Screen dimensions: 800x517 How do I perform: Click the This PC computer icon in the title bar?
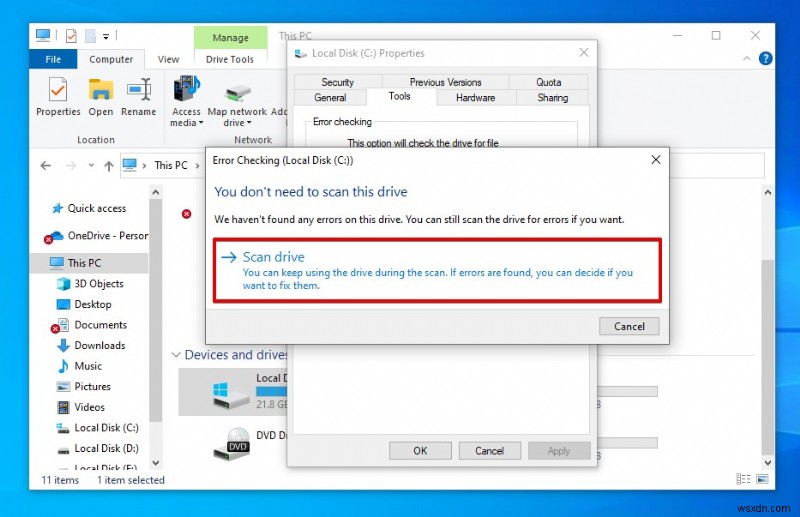click(43, 36)
